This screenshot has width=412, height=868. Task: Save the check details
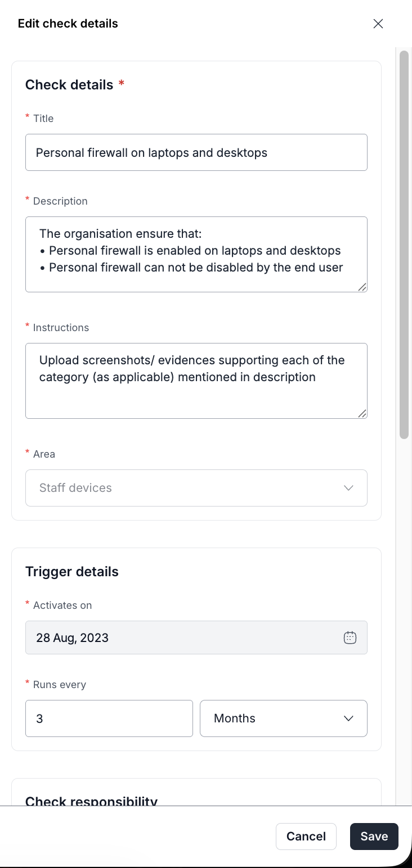(x=374, y=837)
